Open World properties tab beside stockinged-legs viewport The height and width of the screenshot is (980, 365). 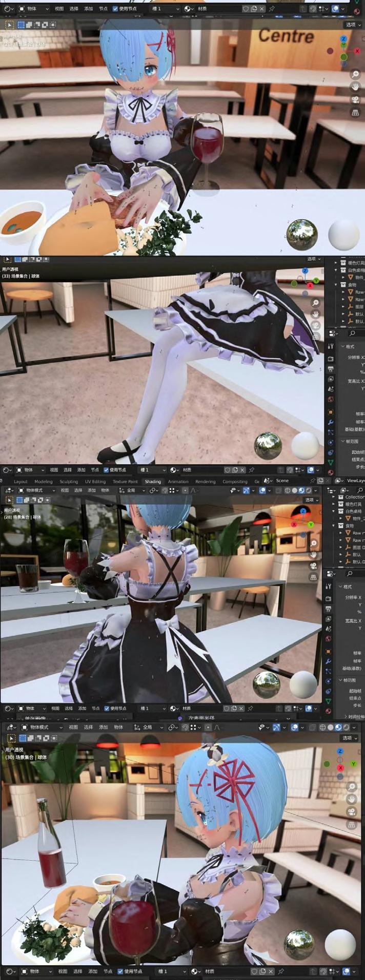[x=331, y=400]
